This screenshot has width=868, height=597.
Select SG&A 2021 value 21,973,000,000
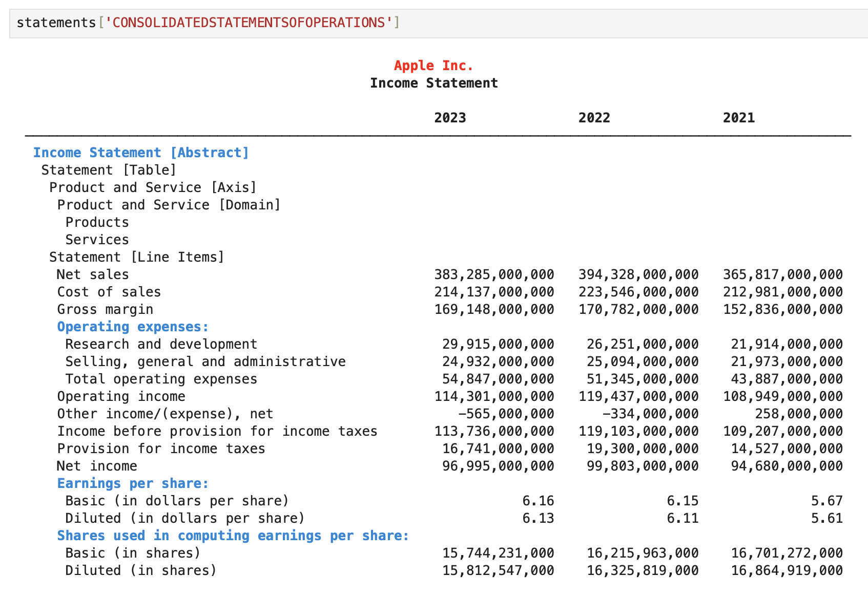[x=787, y=361]
